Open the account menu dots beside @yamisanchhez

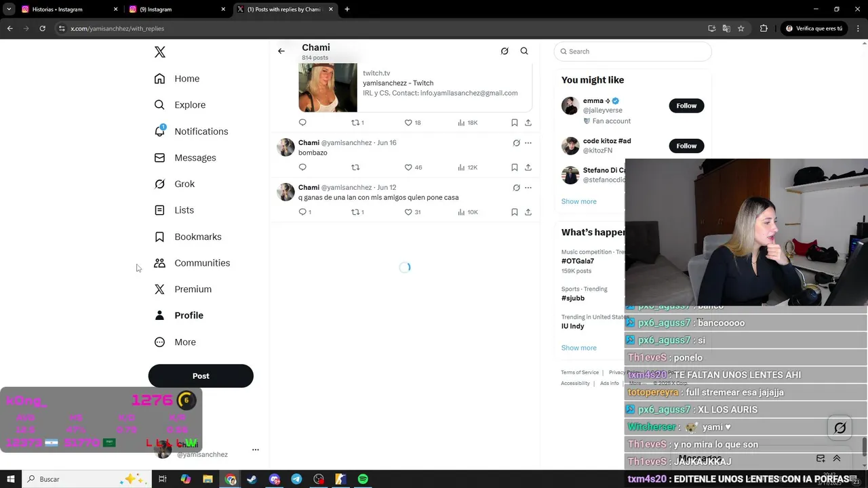[256, 449]
